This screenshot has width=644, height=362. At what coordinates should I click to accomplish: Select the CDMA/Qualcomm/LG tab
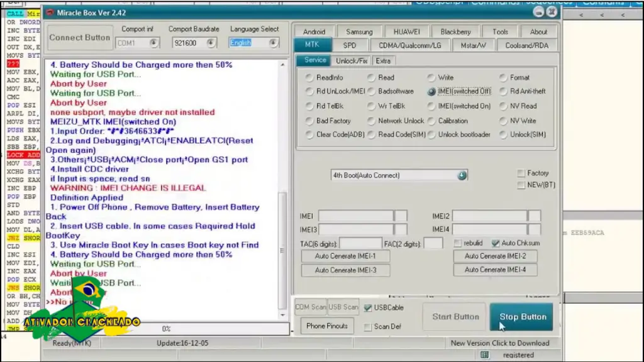coord(410,45)
